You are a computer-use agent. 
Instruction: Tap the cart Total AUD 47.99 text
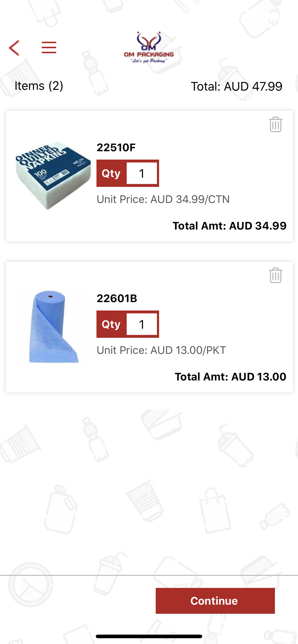point(236,87)
